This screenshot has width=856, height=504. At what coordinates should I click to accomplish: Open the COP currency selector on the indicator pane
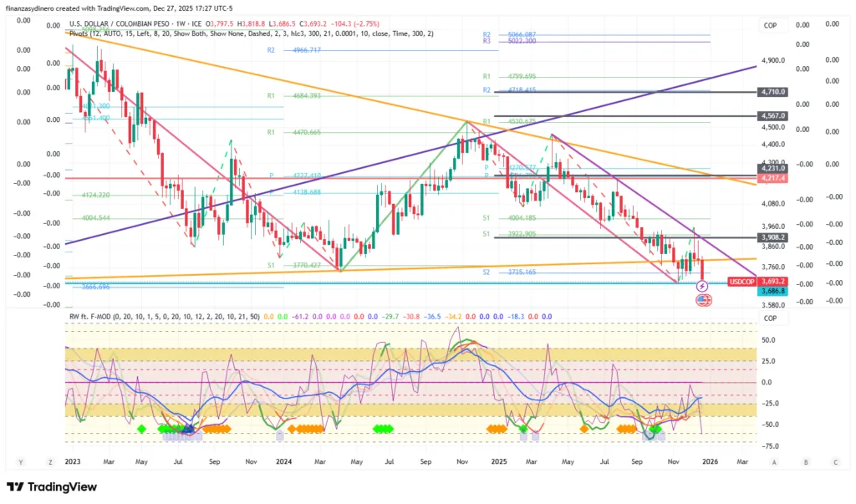770,318
